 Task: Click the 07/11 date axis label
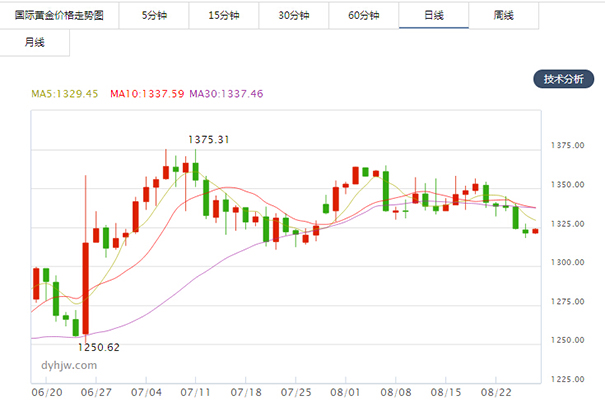coord(196,393)
